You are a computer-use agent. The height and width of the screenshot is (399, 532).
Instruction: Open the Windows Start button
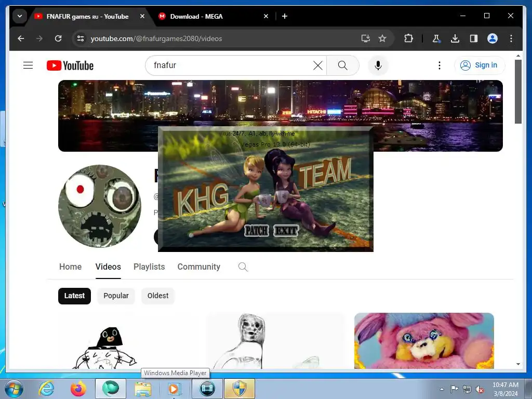click(14, 389)
